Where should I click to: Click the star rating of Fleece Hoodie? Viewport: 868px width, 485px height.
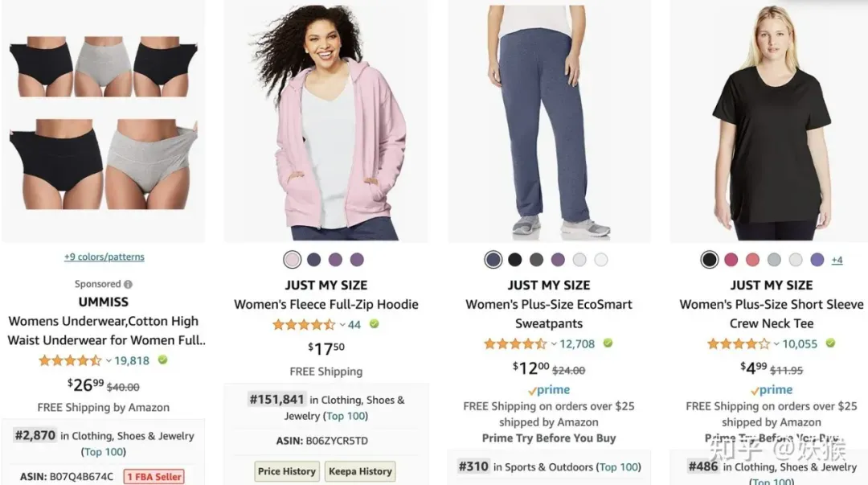pyautogui.click(x=303, y=324)
